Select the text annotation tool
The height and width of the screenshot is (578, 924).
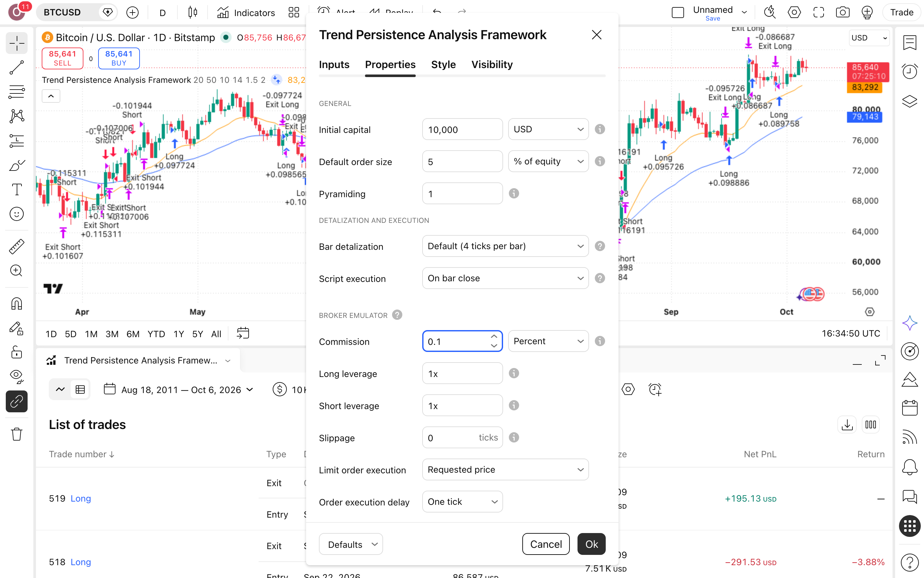(16, 189)
